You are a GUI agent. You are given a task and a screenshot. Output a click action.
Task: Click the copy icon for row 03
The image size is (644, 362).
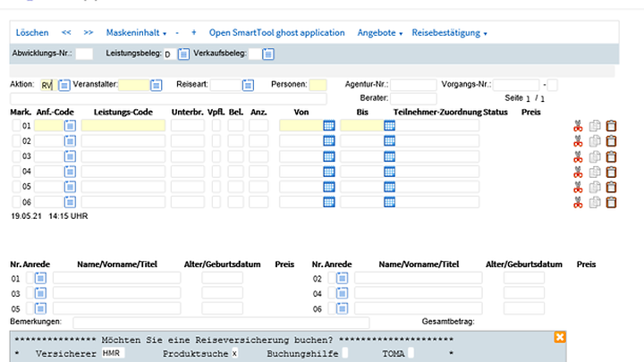click(595, 156)
